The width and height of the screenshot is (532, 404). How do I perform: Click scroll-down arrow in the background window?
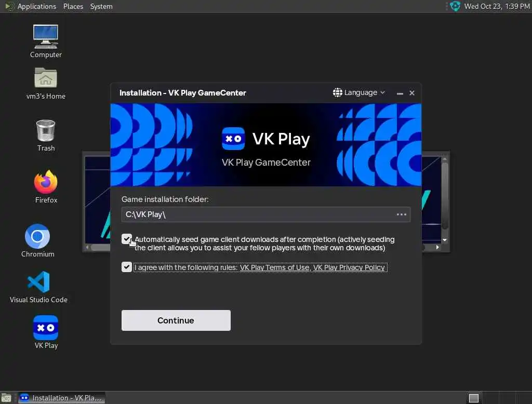pos(445,240)
